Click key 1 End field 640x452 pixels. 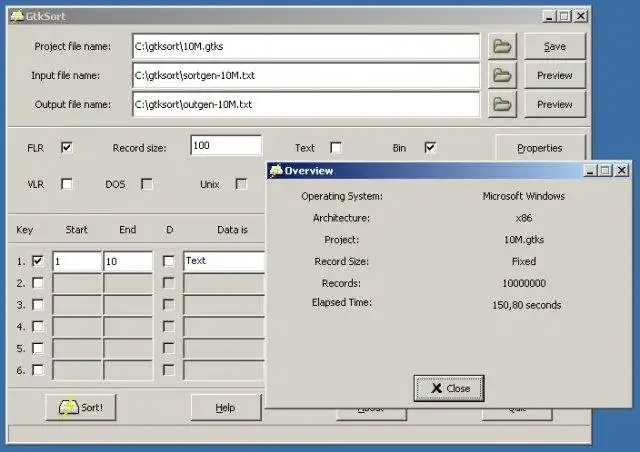point(129,261)
